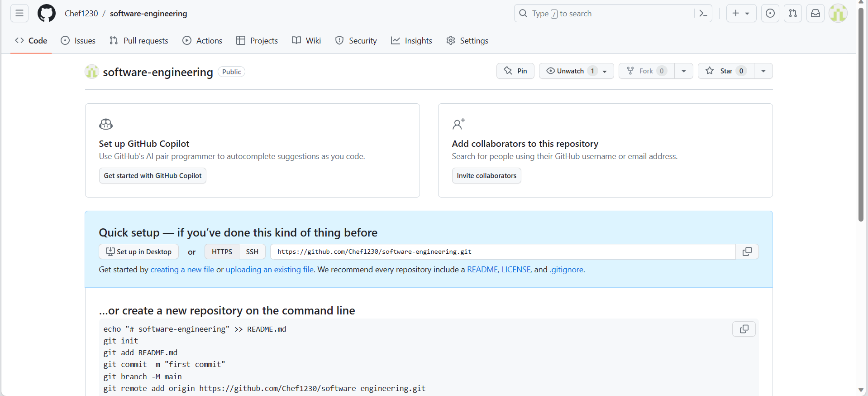Click the search input field
This screenshot has height=396, width=868.
pyautogui.click(x=606, y=14)
